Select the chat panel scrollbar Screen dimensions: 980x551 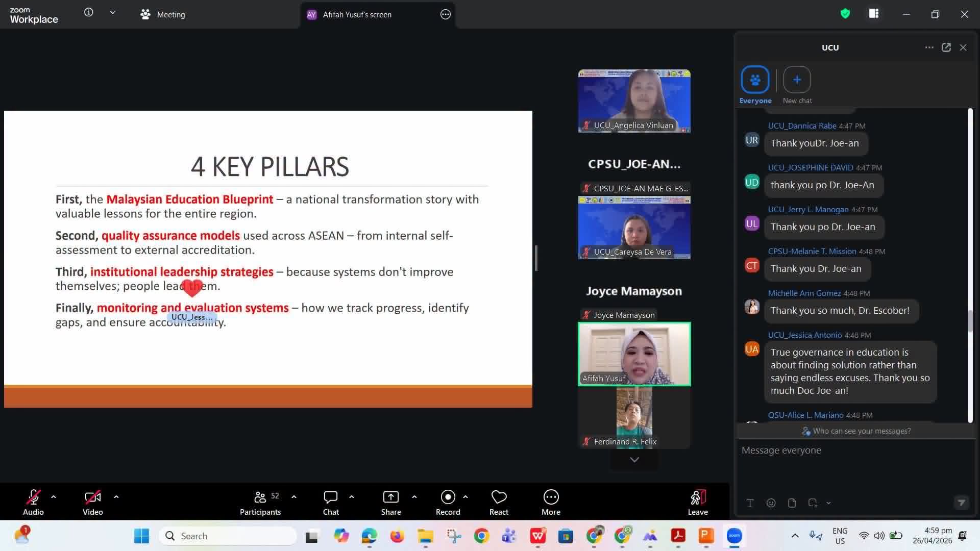(970, 321)
